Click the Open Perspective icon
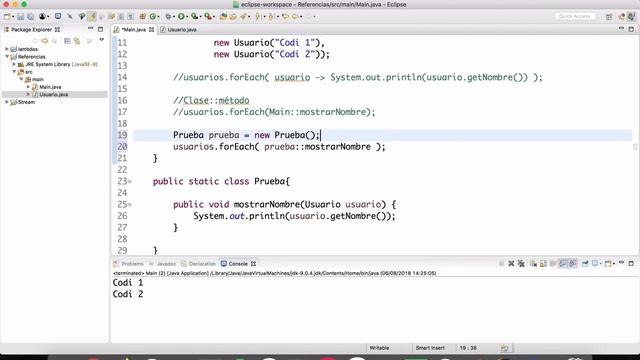640x360 pixels. (x=609, y=17)
